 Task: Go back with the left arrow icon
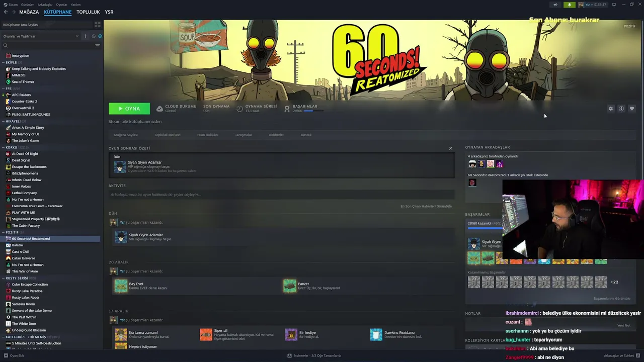click(x=6, y=12)
